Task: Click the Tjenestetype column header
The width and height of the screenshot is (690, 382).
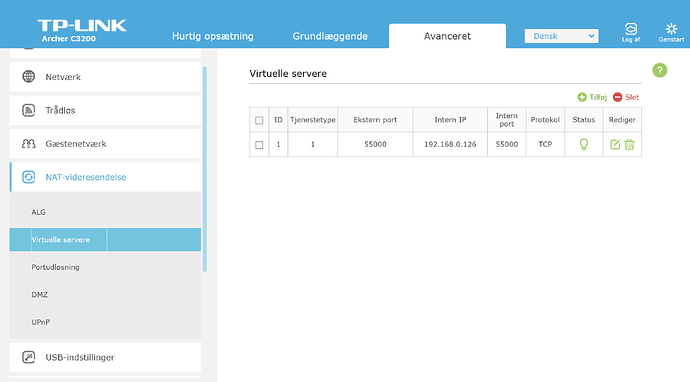Action: (x=312, y=120)
